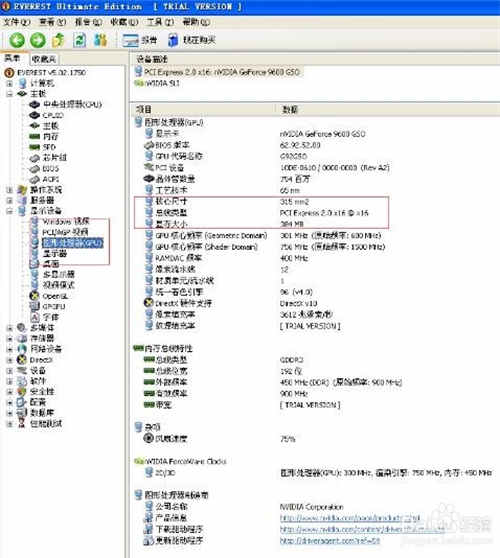Screen dimensions: 500x558
Task: Select 桌面 item in tree
Action: pos(51,264)
